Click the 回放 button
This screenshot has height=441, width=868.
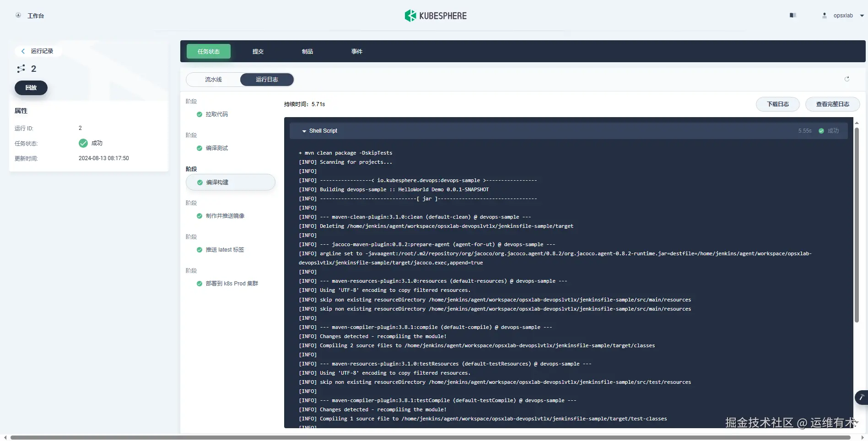click(31, 87)
